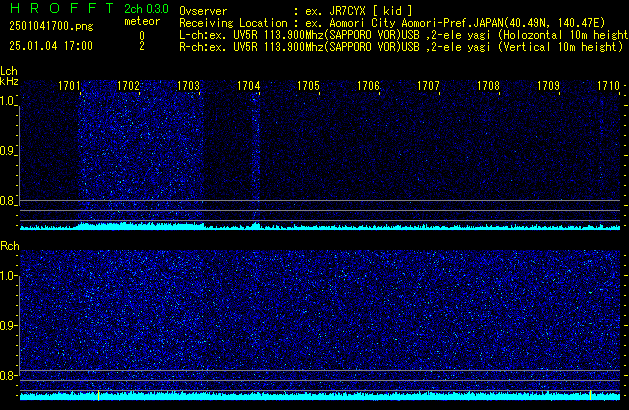Click the Rch 0.8 kHz axis label
The height and width of the screenshot is (410, 629).
tap(8, 375)
